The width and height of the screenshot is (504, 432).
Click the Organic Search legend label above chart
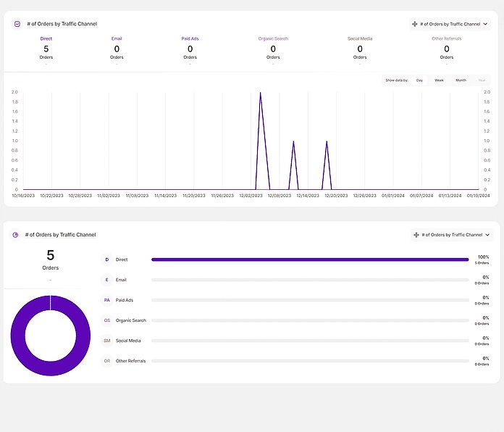(273, 38)
